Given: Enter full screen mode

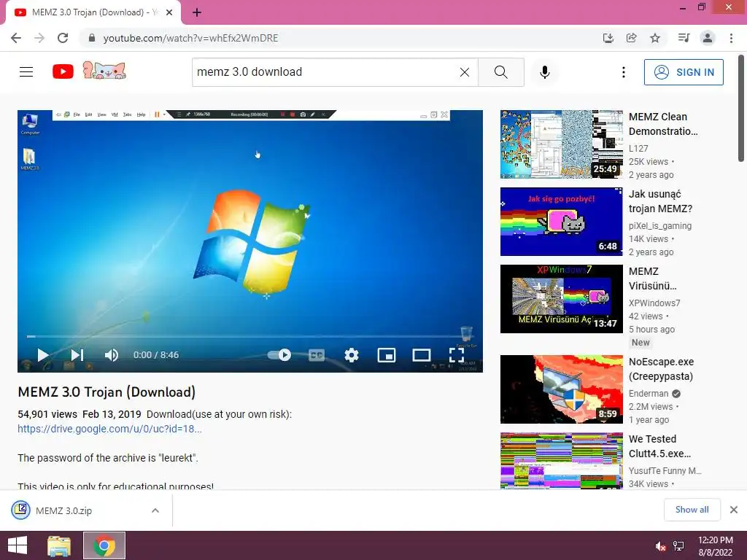Looking at the screenshot, I should coord(457,355).
